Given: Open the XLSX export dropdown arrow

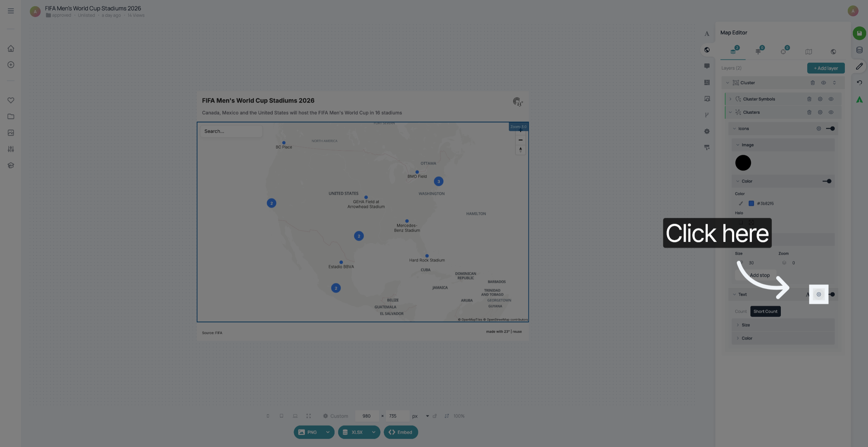Looking at the screenshot, I should pos(374,432).
